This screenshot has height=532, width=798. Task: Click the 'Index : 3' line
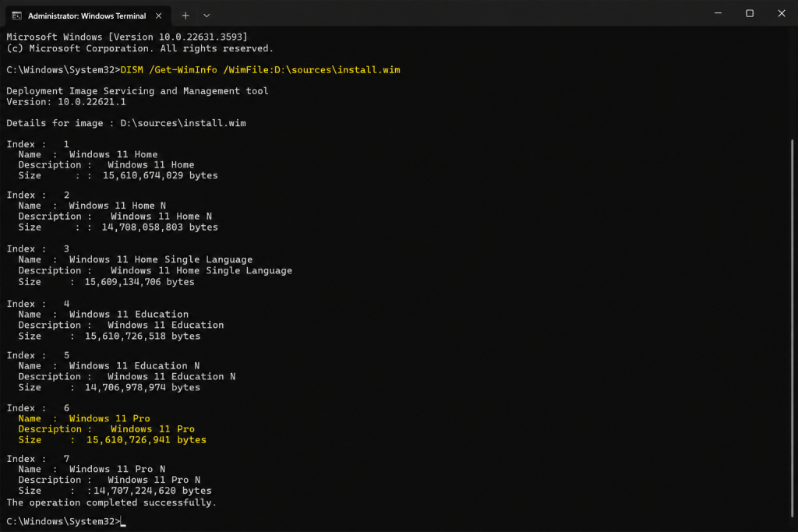[x=37, y=248]
